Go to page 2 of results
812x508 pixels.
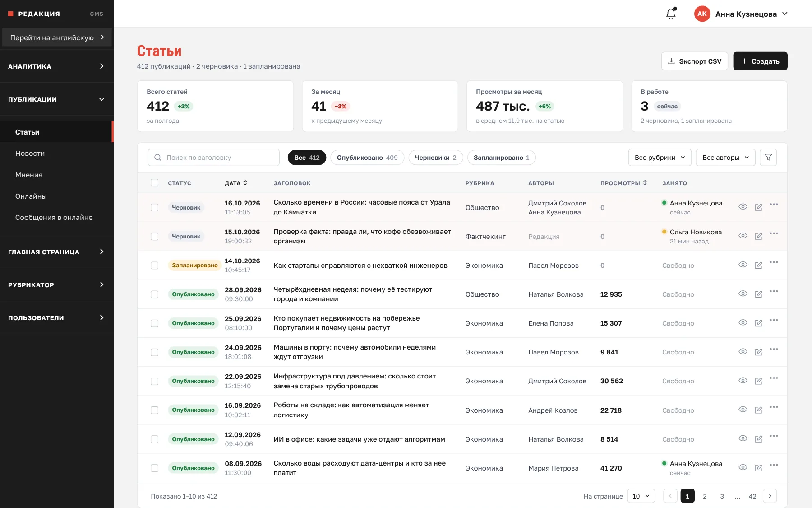click(705, 496)
